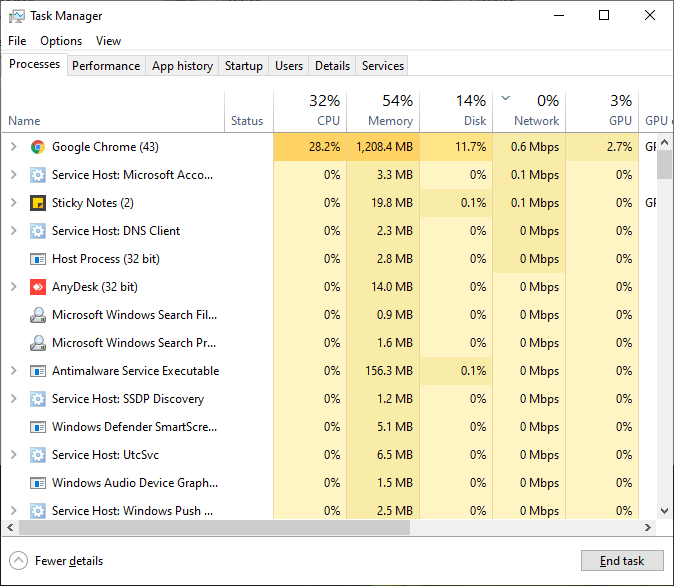Select the Google Chrome (43) process name
674x586 pixels.
[x=105, y=147]
